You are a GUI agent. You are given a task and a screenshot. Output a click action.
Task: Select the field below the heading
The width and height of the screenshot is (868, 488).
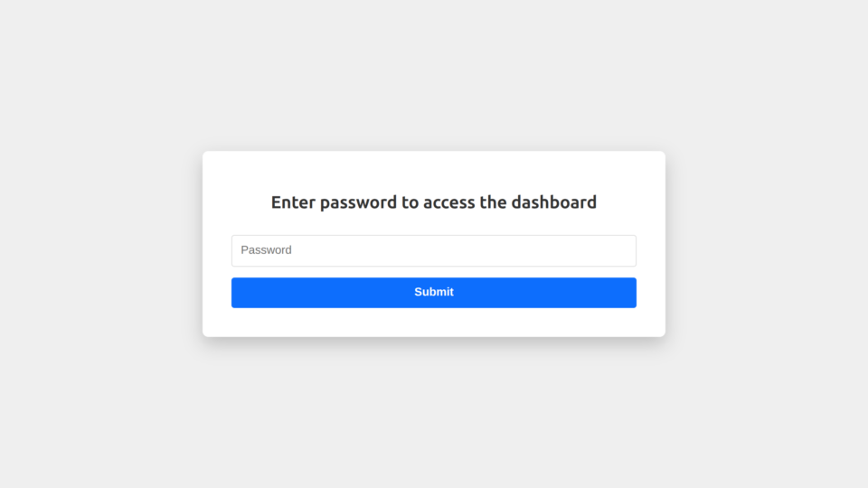click(434, 250)
